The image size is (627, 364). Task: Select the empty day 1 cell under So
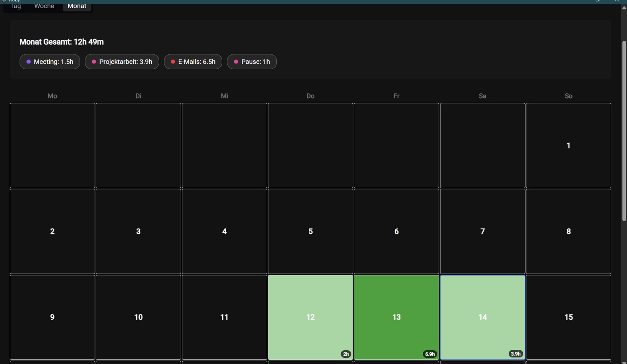[x=569, y=145]
